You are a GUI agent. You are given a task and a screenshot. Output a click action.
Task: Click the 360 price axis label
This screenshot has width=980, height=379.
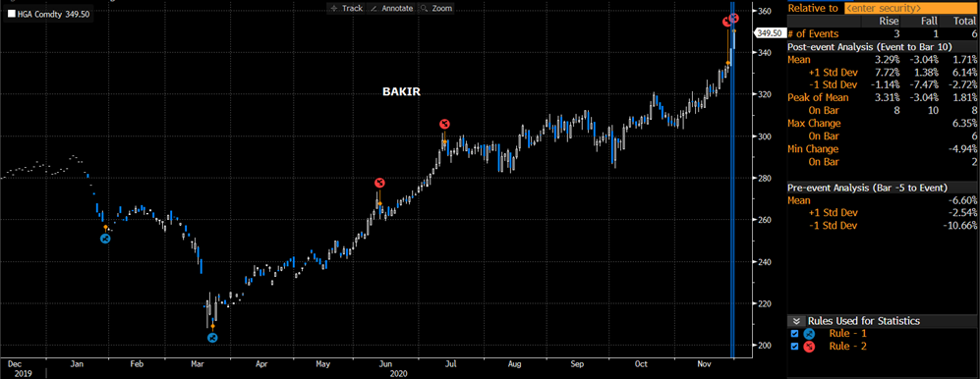(766, 11)
